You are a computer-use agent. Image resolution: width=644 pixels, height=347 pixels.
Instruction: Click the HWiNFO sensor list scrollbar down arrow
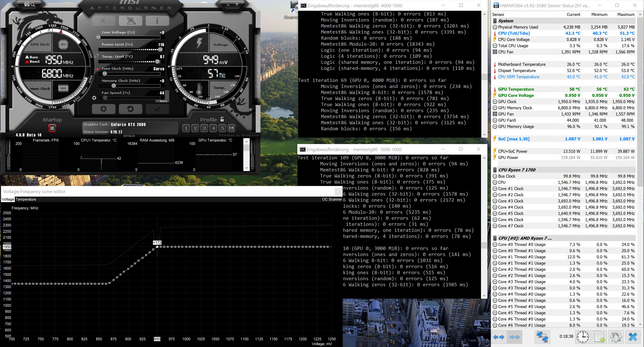click(640, 324)
